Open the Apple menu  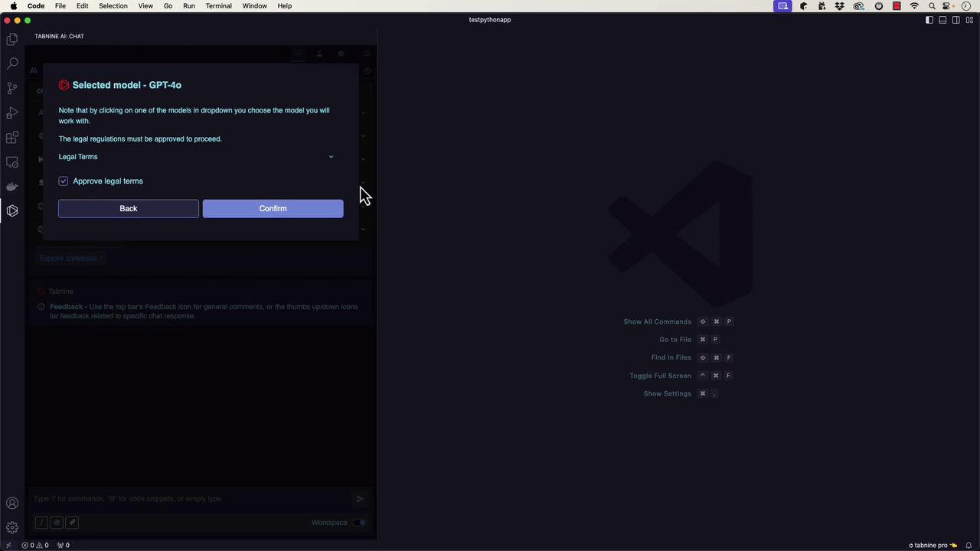coord(14,6)
